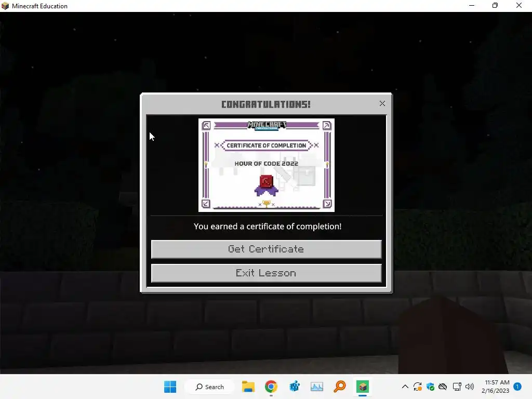Open the Windows Start menu
This screenshot has height=399, width=532.
click(x=170, y=387)
